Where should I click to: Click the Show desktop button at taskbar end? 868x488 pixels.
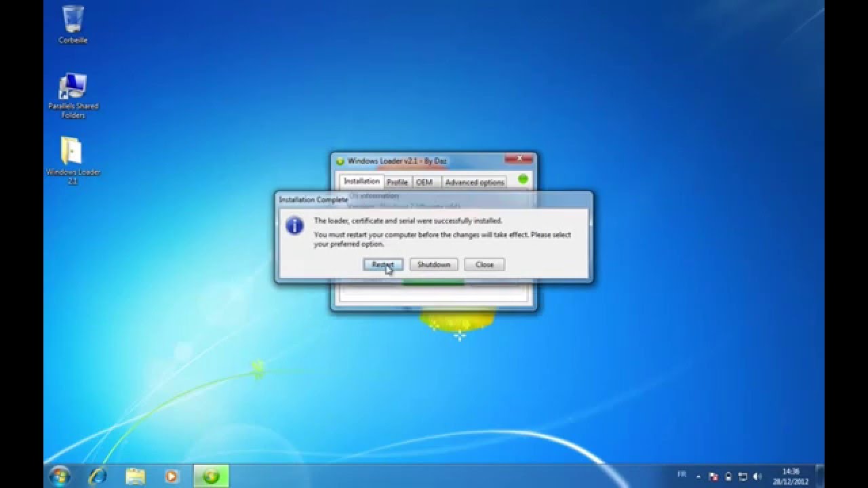820,476
